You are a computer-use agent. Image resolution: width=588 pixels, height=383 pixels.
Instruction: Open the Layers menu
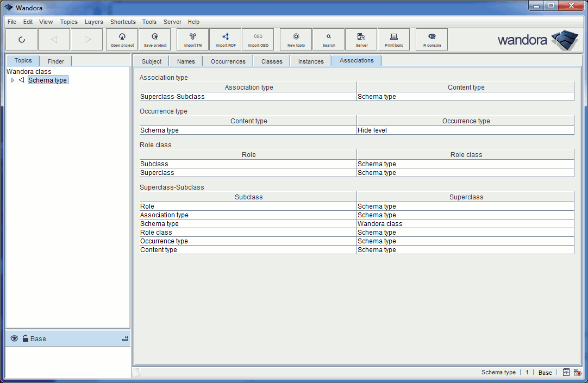[93, 22]
